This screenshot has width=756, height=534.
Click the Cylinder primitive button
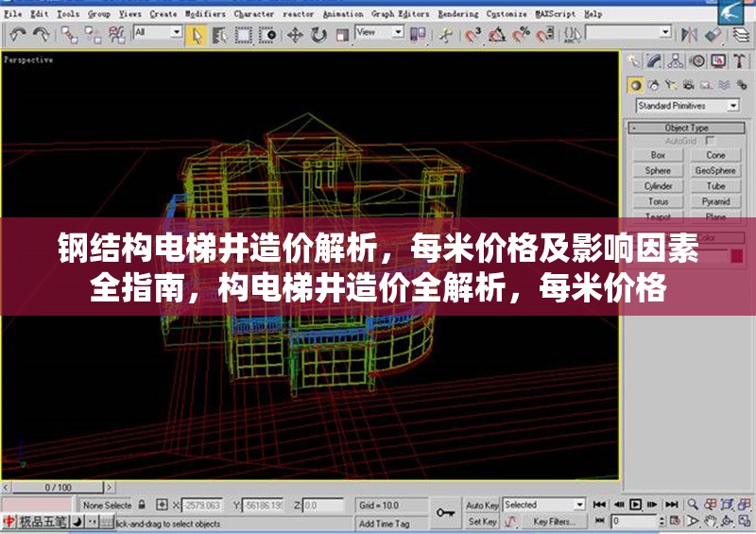658,186
